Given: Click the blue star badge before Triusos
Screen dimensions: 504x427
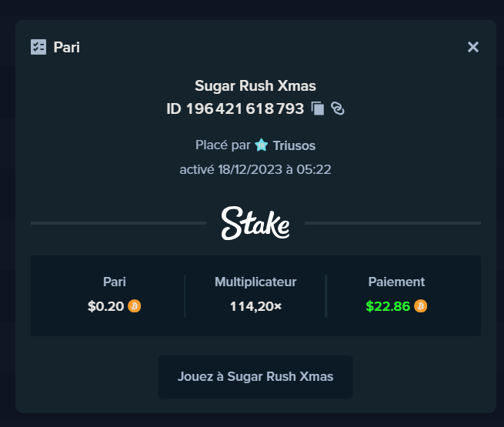Looking at the screenshot, I should pyautogui.click(x=262, y=145).
